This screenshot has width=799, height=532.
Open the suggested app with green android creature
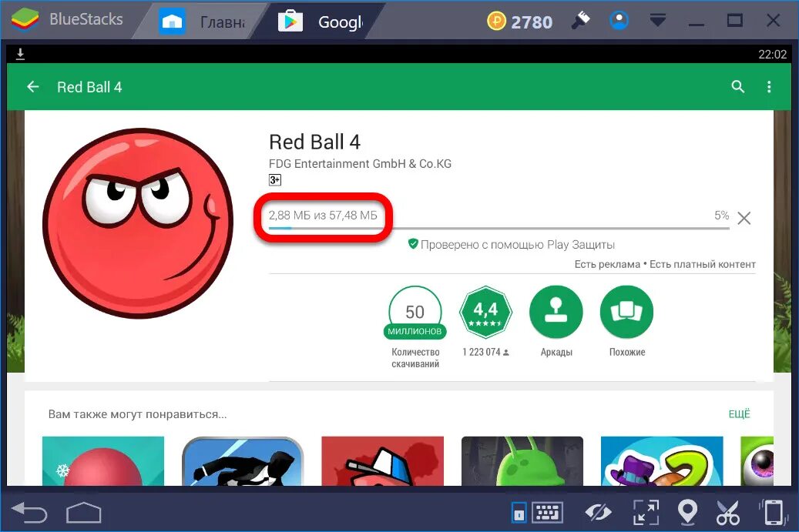[x=522, y=460]
